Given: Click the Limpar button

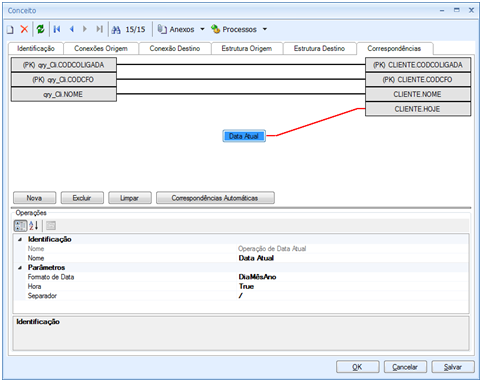Looking at the screenshot, I should tap(130, 198).
